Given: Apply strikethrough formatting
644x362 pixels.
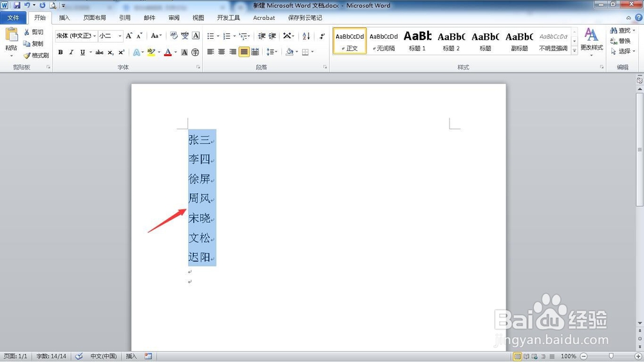Looking at the screenshot, I should 99,52.
